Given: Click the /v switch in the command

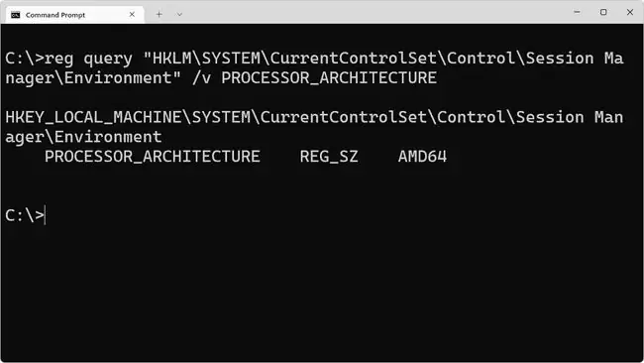Looking at the screenshot, I should pyautogui.click(x=202, y=78).
